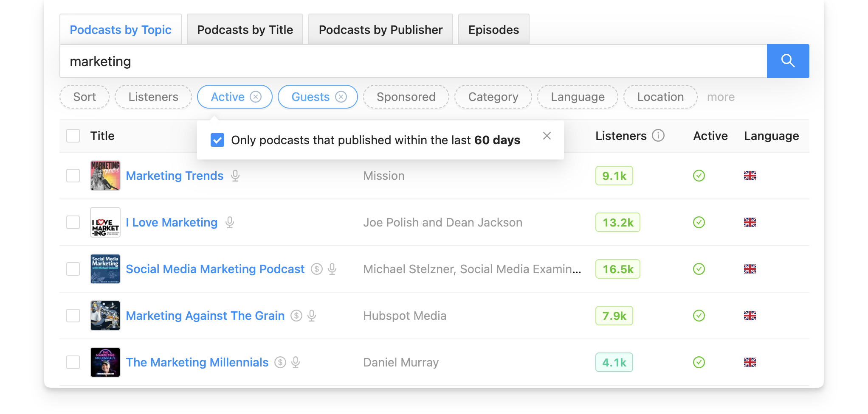The image size is (868, 414).
Task: Select the Marketing Trends row checkbox
Action: [73, 176]
